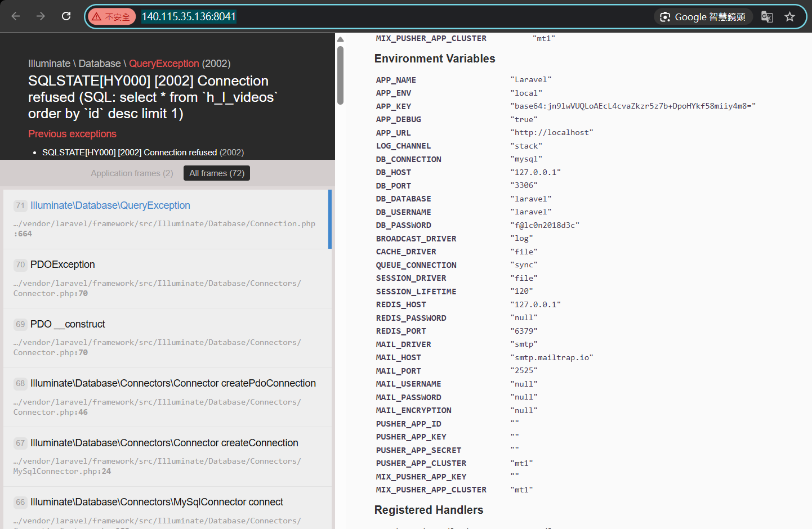Image resolution: width=812 pixels, height=529 pixels.
Task: Click the APP_KEY value string
Action: pos(633,106)
